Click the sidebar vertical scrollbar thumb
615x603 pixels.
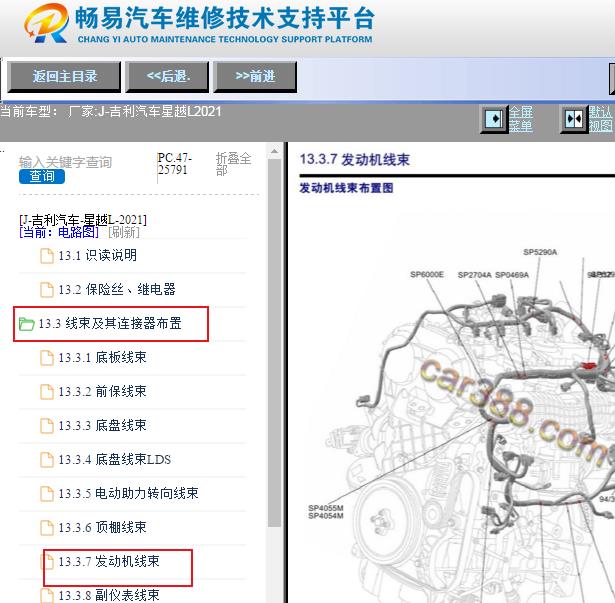[x=275, y=343]
